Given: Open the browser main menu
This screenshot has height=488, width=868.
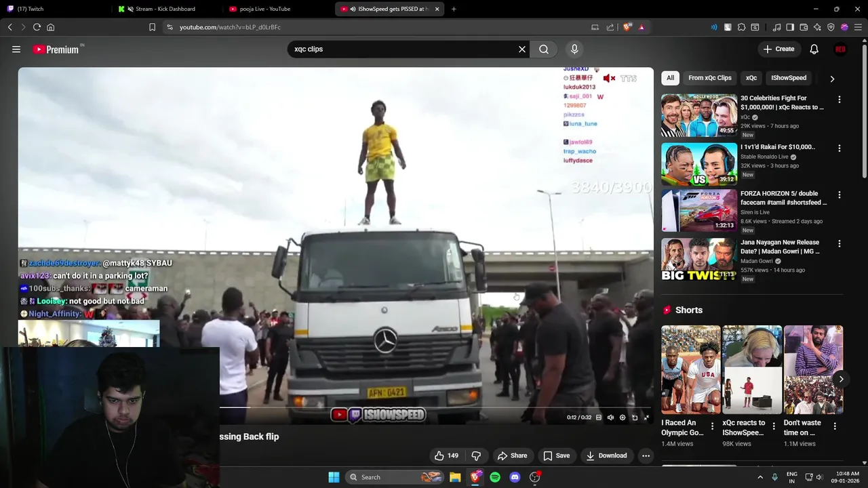Looking at the screenshot, I should coord(858,27).
